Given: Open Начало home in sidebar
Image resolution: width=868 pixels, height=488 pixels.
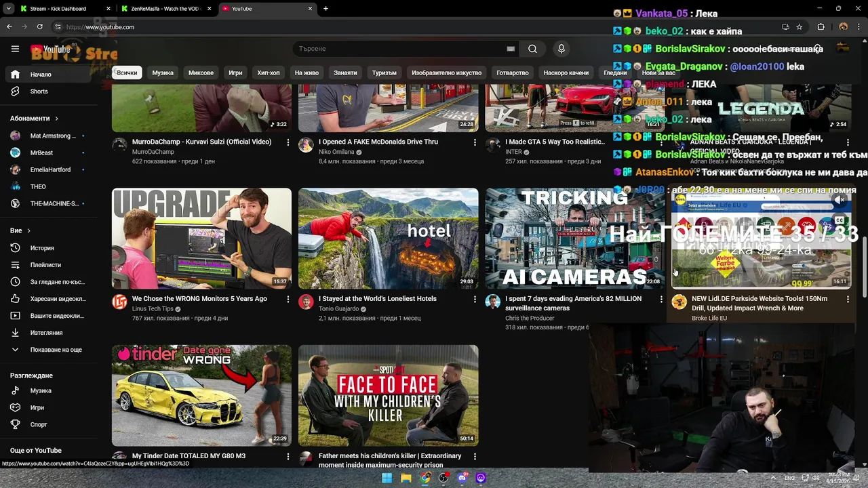Looking at the screenshot, I should coord(47,75).
